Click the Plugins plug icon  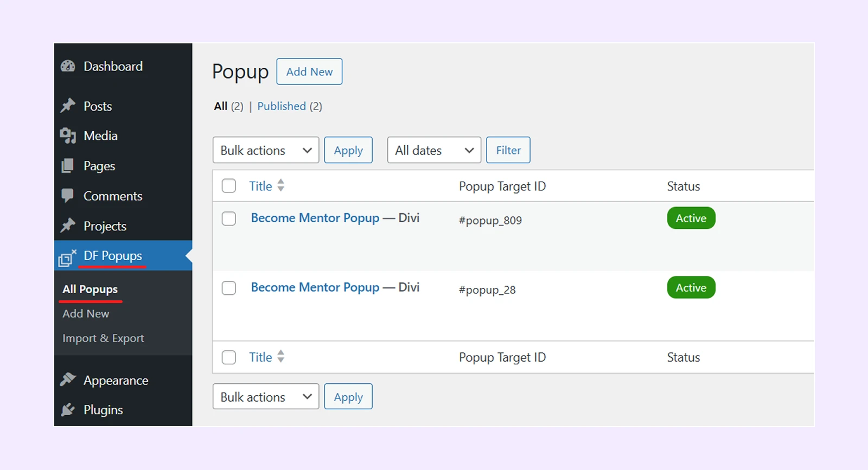68,410
